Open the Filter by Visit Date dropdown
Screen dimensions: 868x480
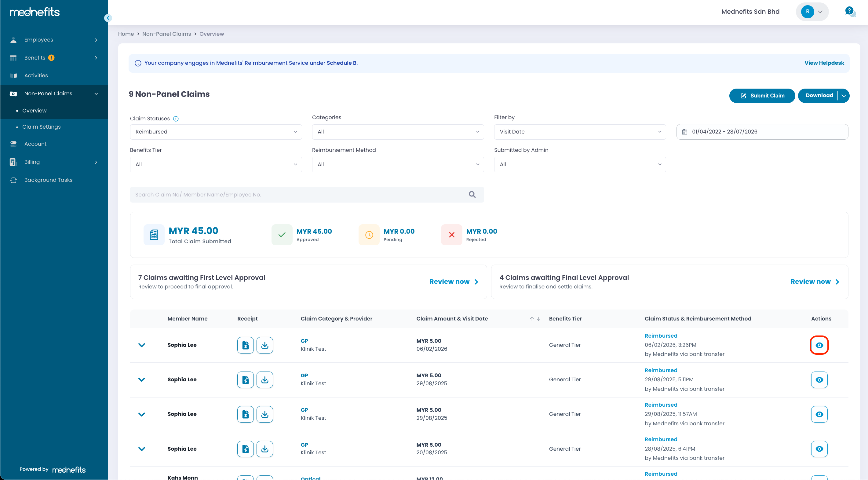(580, 132)
